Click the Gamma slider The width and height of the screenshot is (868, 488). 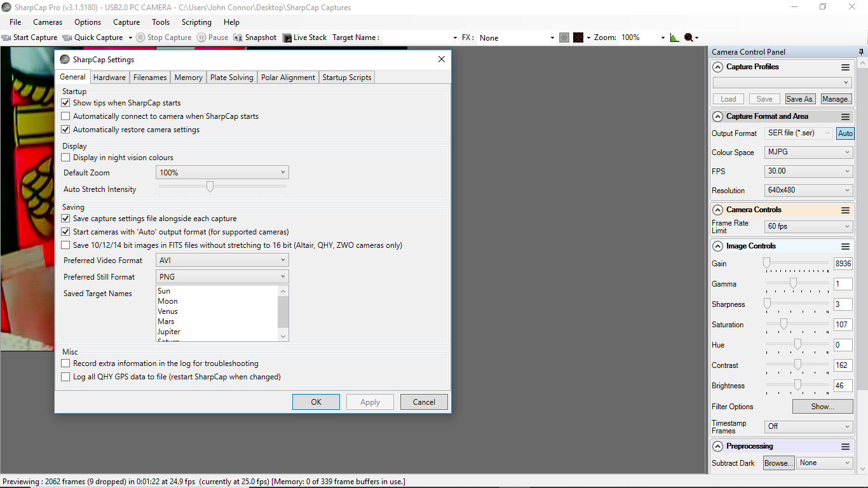[797, 284]
